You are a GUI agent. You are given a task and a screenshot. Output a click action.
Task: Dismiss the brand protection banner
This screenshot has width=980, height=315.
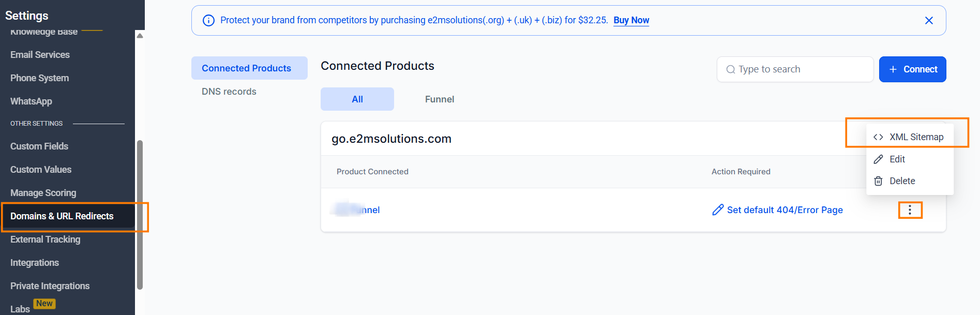tap(929, 20)
